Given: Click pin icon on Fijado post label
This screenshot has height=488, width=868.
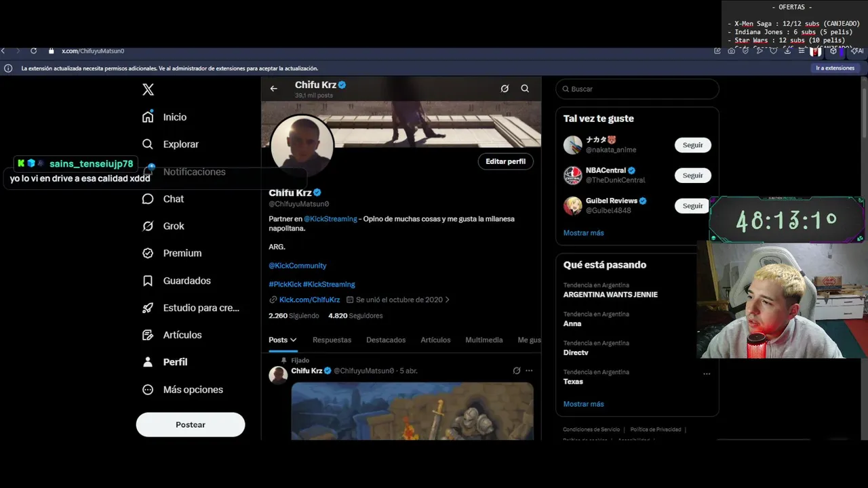Looking at the screenshot, I should tap(283, 361).
